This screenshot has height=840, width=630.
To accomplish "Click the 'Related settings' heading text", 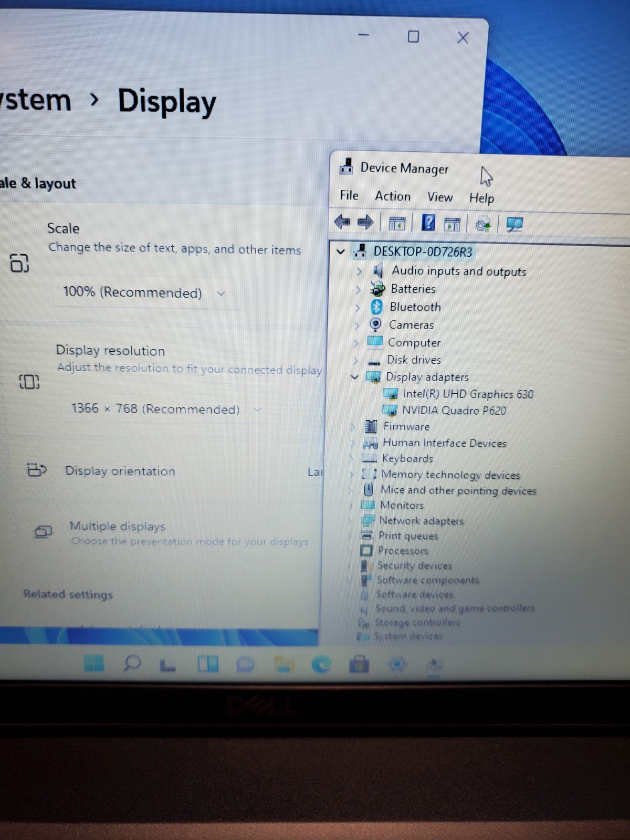I will point(68,594).
